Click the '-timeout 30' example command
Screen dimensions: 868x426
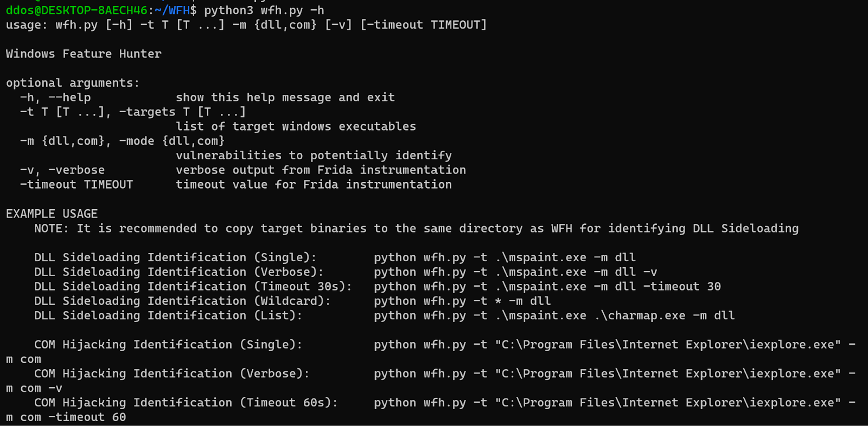(682, 287)
